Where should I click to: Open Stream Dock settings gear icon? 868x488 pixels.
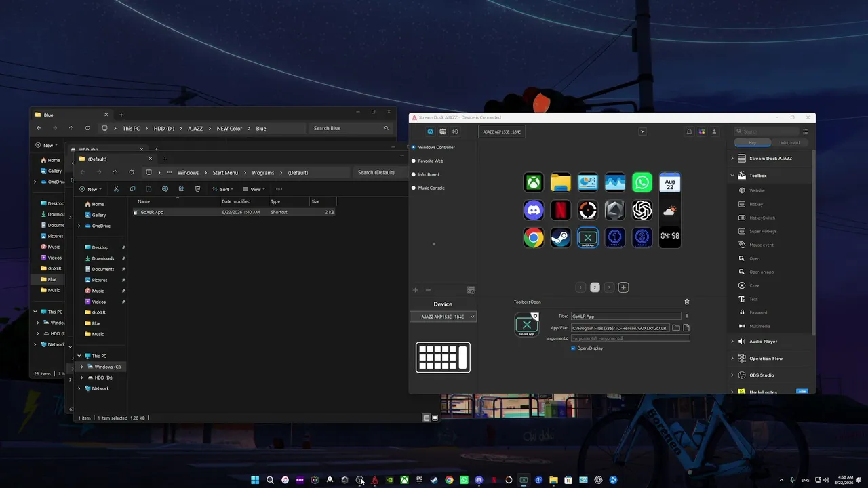tap(456, 131)
